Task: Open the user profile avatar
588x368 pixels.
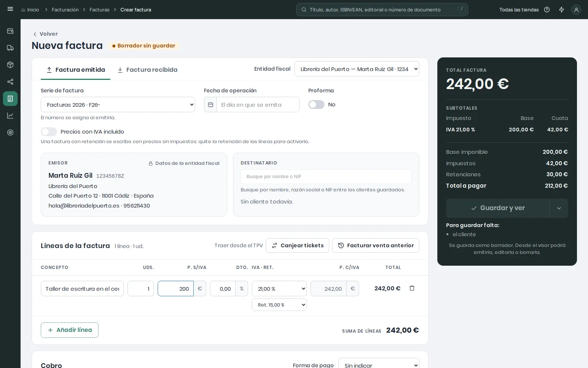Action: (576, 10)
